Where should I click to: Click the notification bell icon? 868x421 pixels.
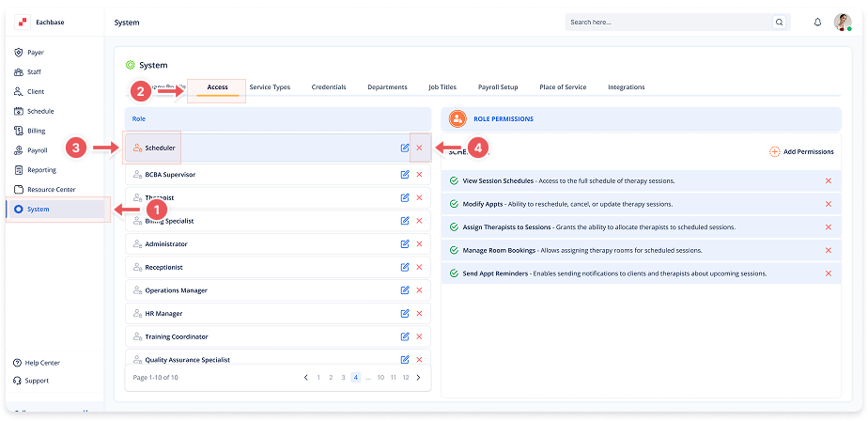[817, 22]
